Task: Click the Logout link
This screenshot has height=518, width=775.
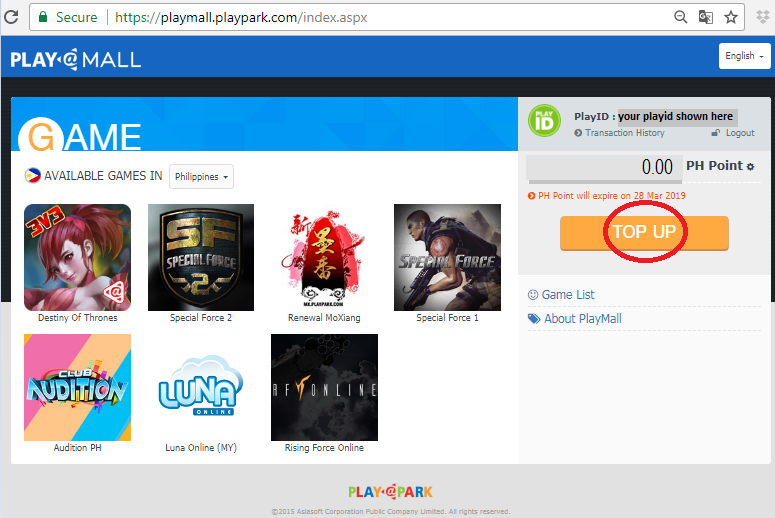Action: click(x=739, y=133)
